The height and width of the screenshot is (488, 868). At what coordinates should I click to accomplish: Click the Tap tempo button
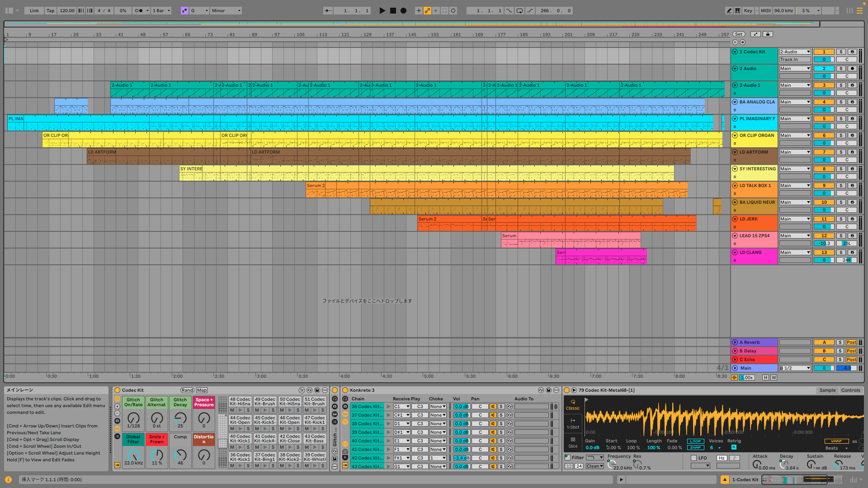coord(51,10)
